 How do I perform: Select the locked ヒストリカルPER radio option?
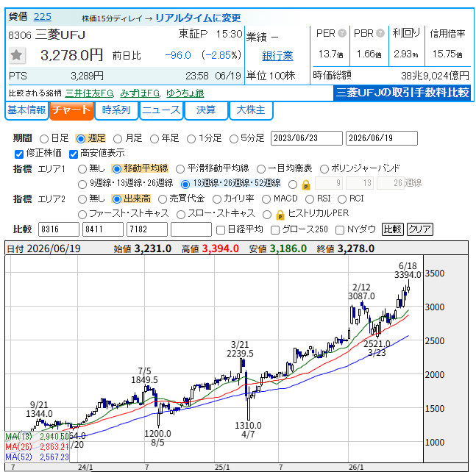(267, 215)
